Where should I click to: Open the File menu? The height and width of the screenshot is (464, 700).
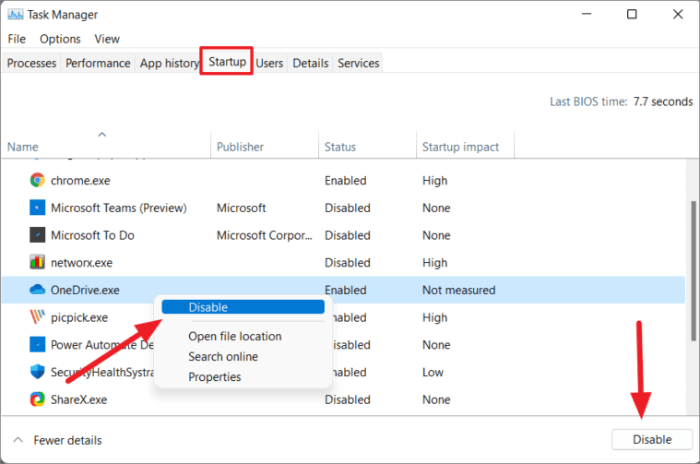pyautogui.click(x=17, y=39)
